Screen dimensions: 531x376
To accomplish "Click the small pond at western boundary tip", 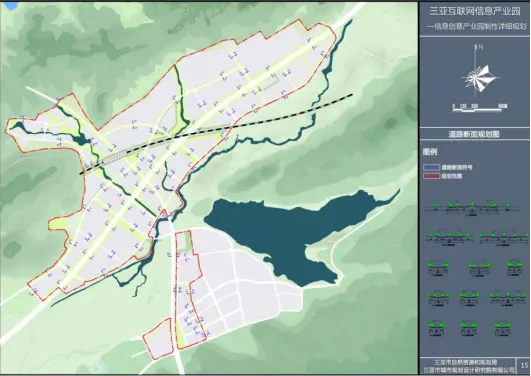I will (x=18, y=126).
